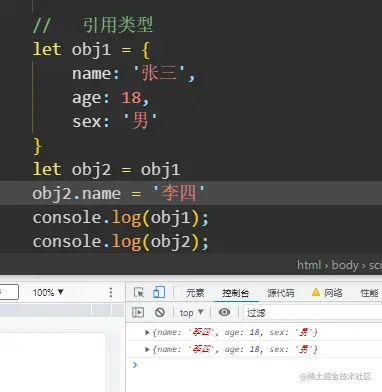Focus the 过滤 filter input field
The height and width of the screenshot is (392, 382).
coord(313,313)
